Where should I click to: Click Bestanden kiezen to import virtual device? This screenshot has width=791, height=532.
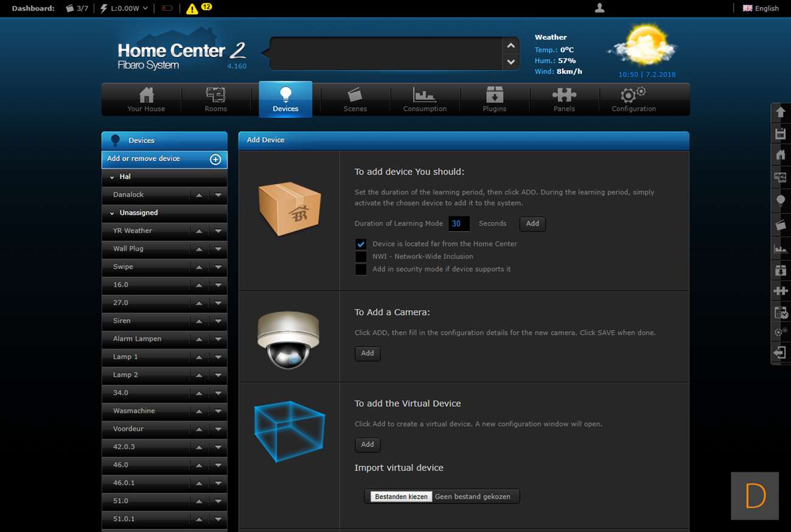tap(401, 497)
